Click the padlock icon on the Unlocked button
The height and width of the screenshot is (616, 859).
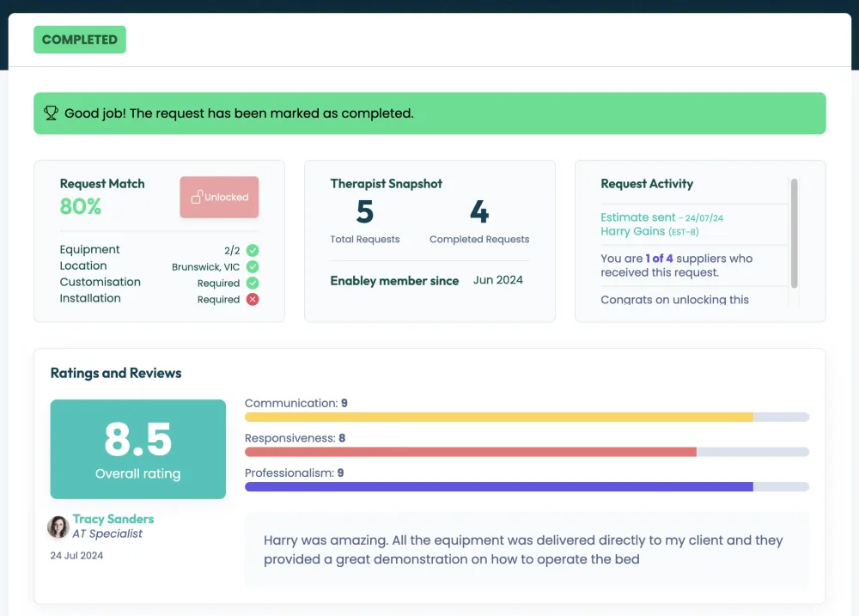point(197,197)
